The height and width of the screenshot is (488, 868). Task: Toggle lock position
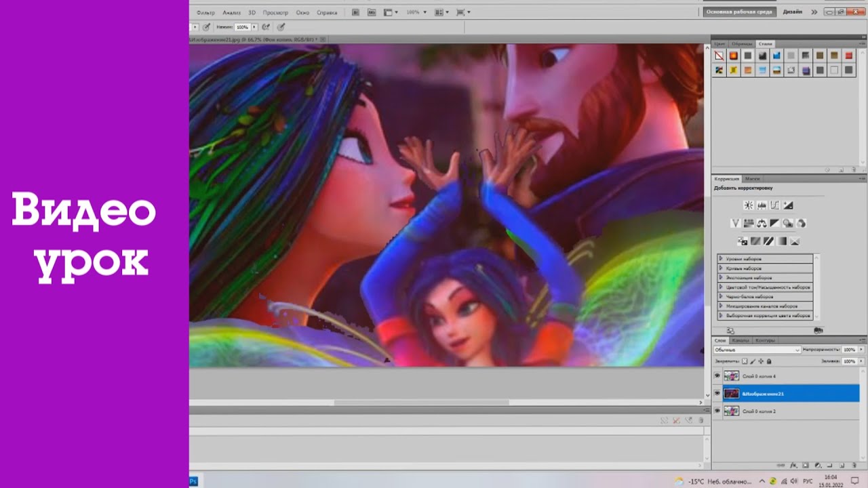[761, 361]
